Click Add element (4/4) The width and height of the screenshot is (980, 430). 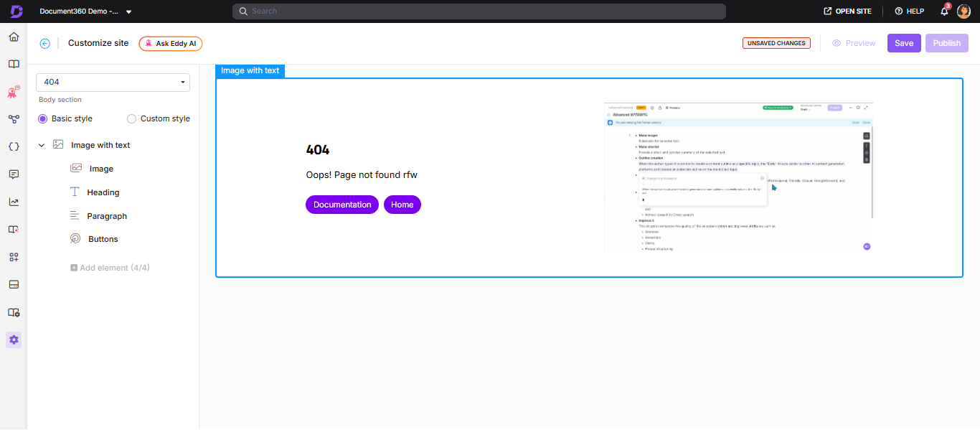tap(110, 268)
